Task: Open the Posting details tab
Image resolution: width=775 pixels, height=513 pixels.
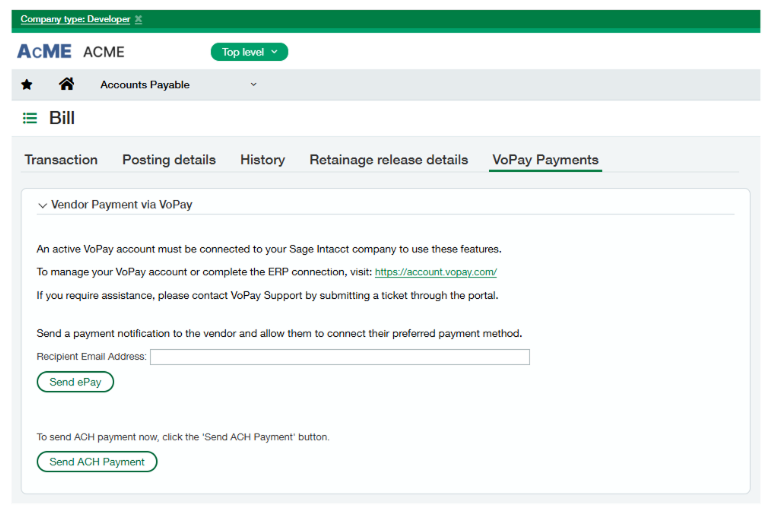Action: coord(169,160)
